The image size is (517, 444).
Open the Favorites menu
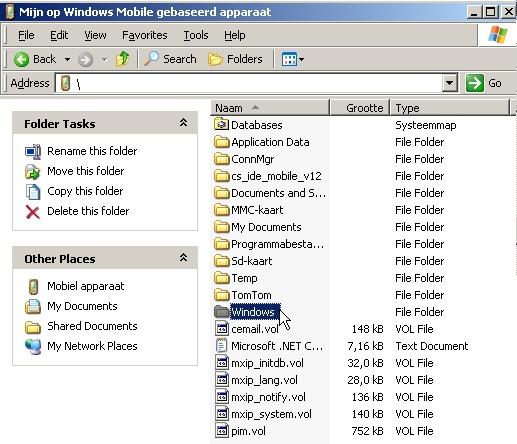[145, 35]
